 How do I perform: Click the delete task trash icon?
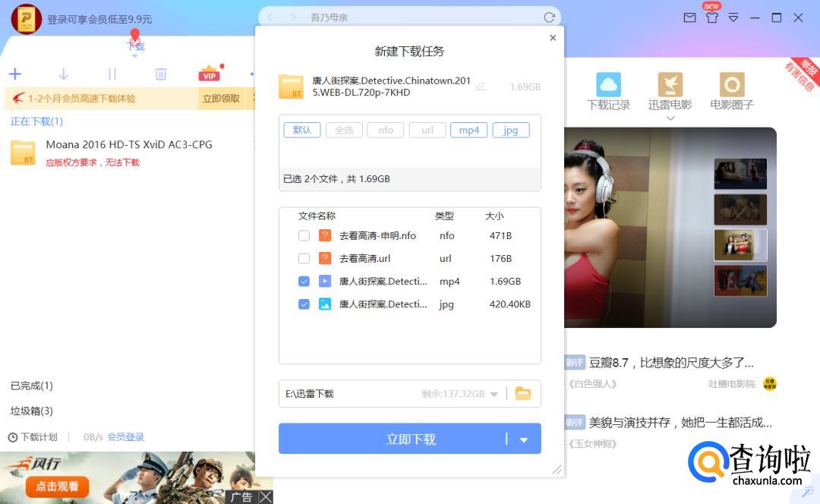coord(160,74)
